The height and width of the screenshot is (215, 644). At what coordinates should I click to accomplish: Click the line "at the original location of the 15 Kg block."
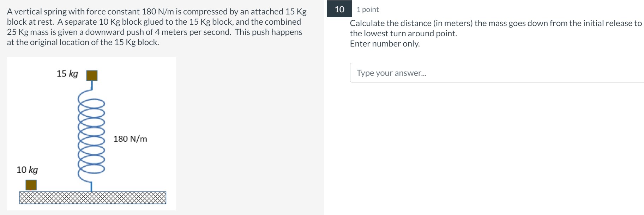point(83,42)
